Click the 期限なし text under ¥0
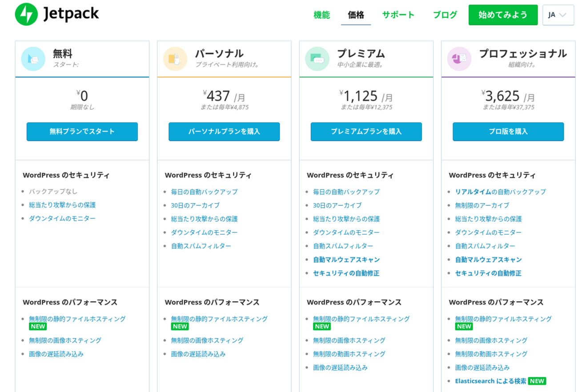Screen dimensions: 578x392 [82, 107]
